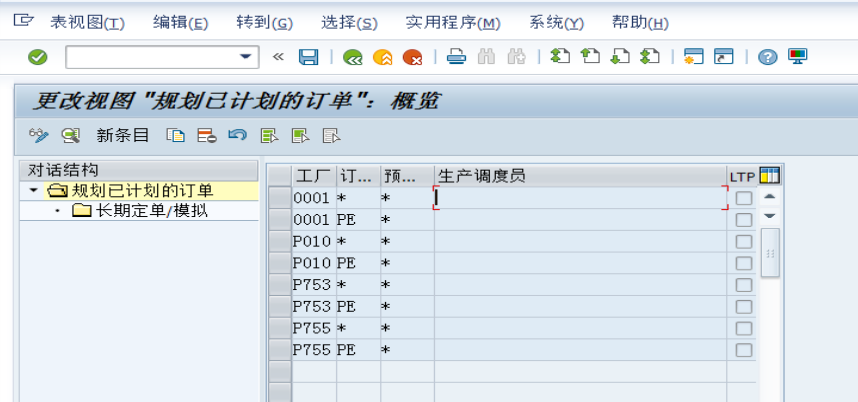The image size is (858, 402).
Task: Select 规划已计划的订单 folder in the dialog structure
Action: click(x=130, y=191)
